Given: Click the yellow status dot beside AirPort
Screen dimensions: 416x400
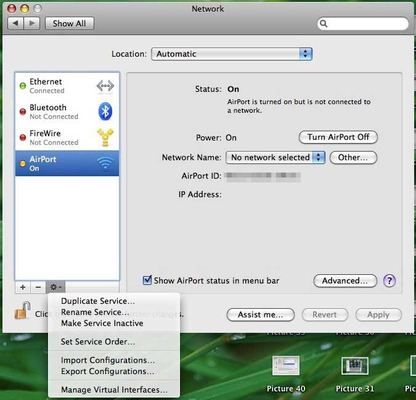Looking at the screenshot, I should [x=23, y=163].
